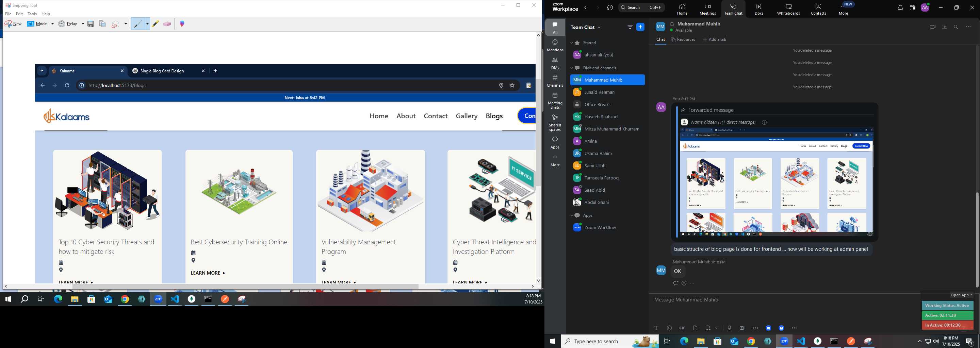The image size is (980, 348).
Task: Start a video meeting with Muhammad Muhib
Action: point(932,27)
